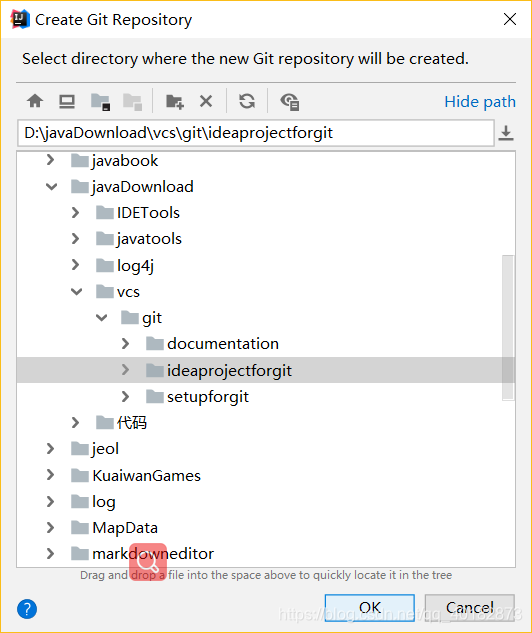The width and height of the screenshot is (532, 633).
Task: Open the help question mark button
Action: point(27,609)
